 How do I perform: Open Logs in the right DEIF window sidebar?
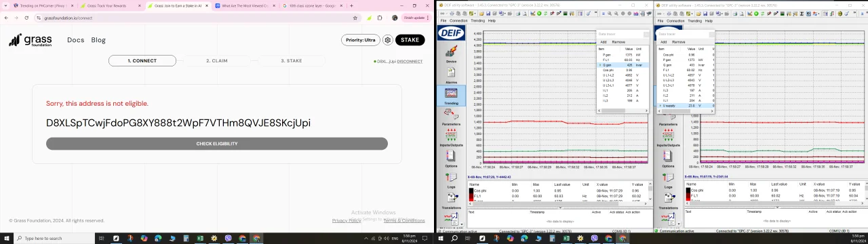point(668,180)
